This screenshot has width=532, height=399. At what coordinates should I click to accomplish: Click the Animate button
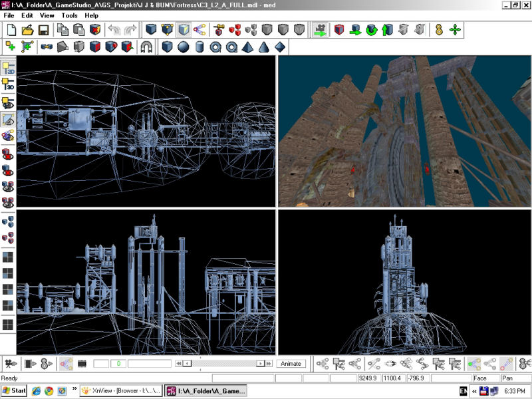[291, 364]
